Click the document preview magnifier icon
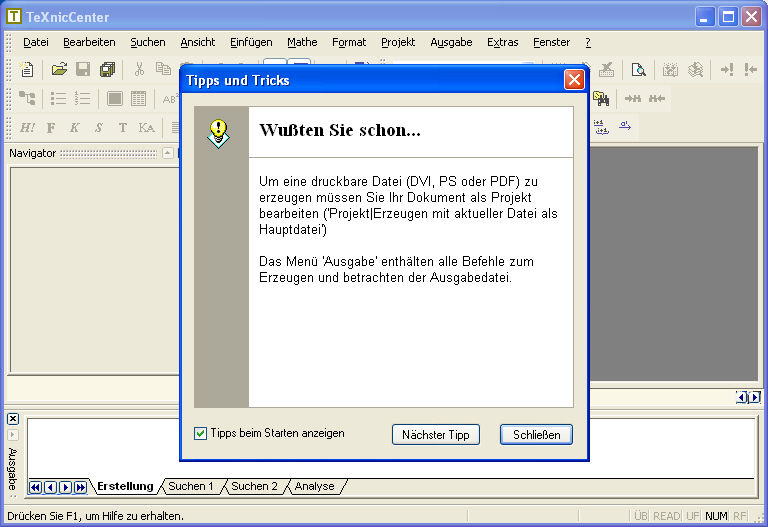This screenshot has width=768, height=527. click(638, 70)
